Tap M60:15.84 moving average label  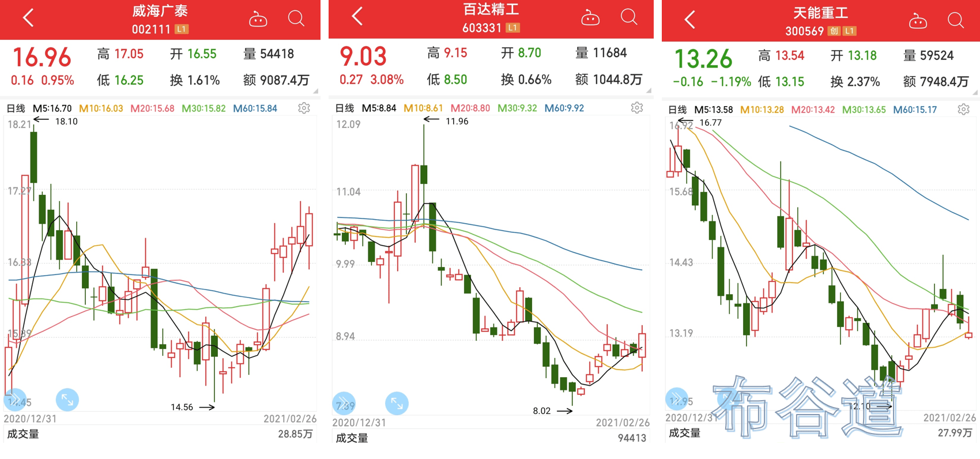(x=255, y=108)
